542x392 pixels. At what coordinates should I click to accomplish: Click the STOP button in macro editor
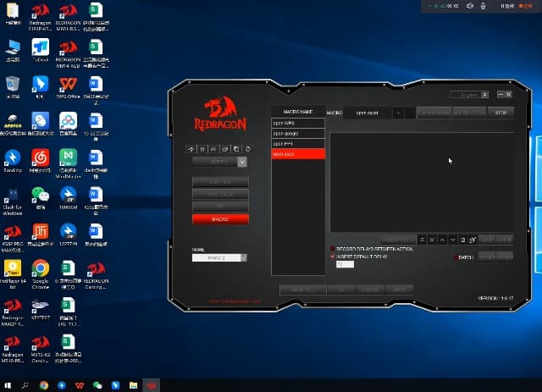click(501, 113)
